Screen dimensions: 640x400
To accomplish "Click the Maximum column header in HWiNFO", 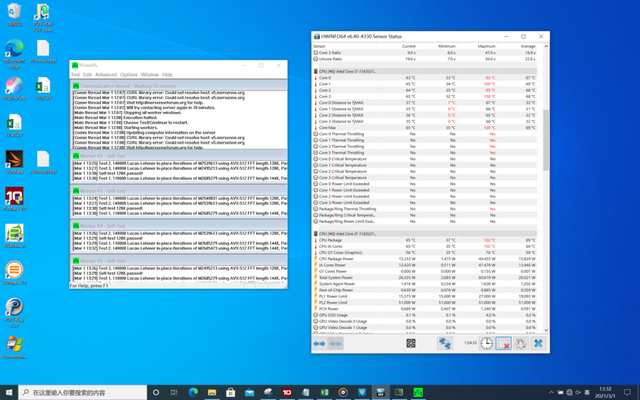I will (487, 46).
